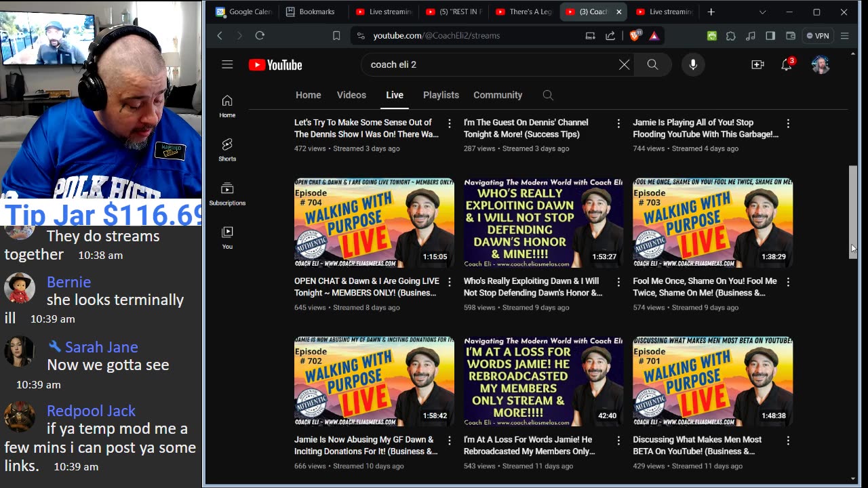The width and height of the screenshot is (868, 488).
Task: Open video title 'Discussing What Makes Men Most BETA'
Action: tap(697, 445)
